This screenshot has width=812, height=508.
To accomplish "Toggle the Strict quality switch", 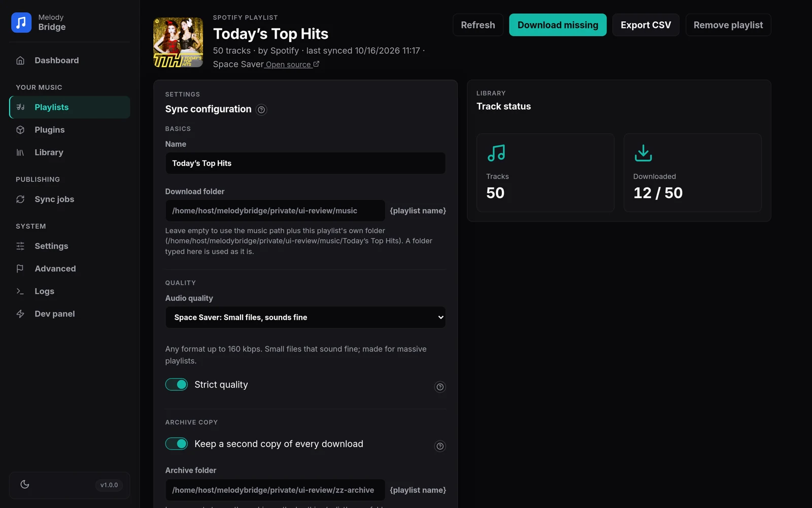I will click(177, 385).
